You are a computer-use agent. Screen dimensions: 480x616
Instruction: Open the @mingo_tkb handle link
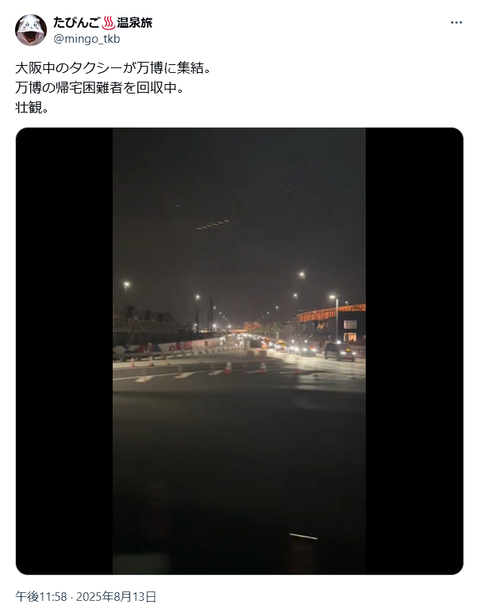coord(86,39)
